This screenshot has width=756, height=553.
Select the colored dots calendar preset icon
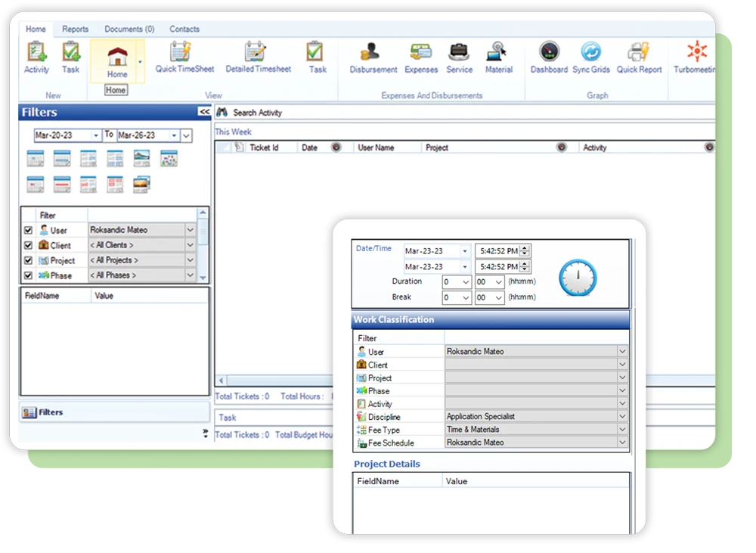click(169, 158)
